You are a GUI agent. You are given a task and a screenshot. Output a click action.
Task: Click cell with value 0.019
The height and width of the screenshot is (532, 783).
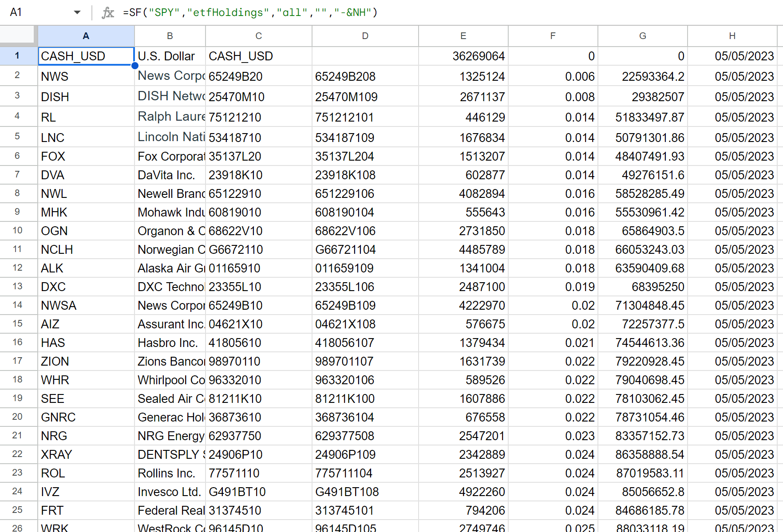point(553,287)
